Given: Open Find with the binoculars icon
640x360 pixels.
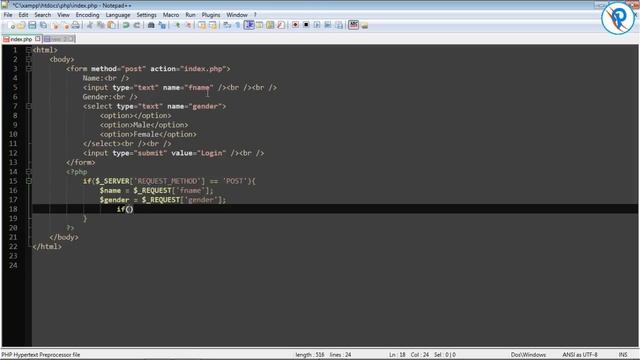Looking at the screenshot, I should [151, 25].
